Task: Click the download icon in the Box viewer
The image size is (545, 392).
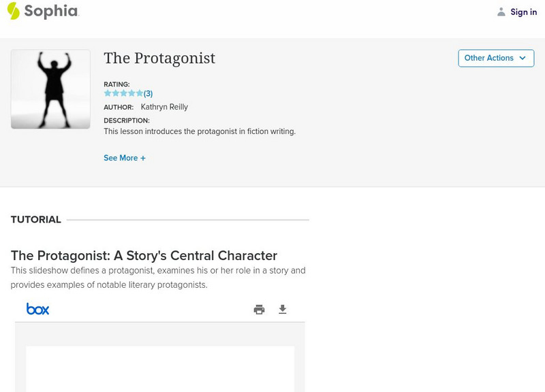Action: (x=282, y=308)
